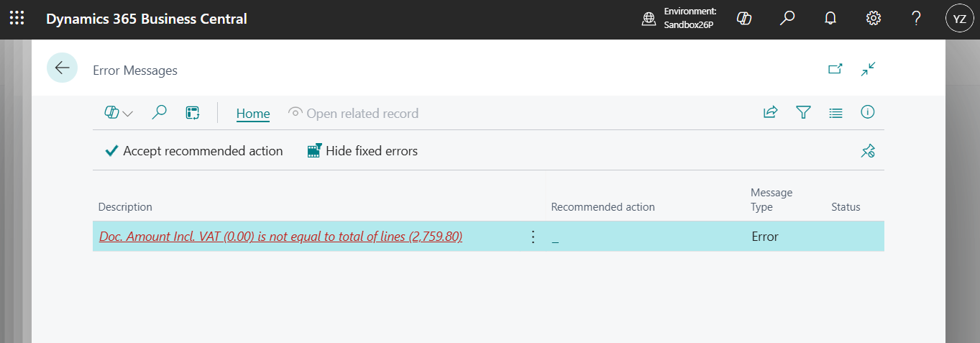Open the notifications bell

(x=830, y=19)
